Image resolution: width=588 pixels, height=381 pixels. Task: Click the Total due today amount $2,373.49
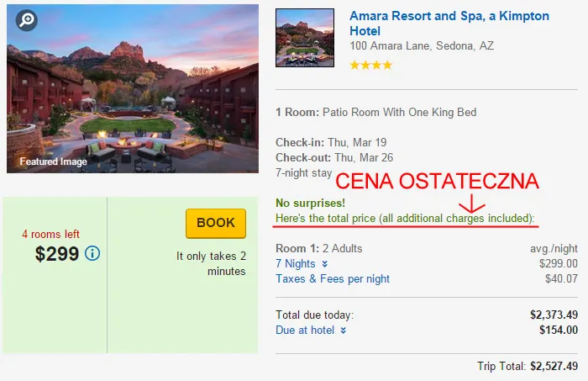click(x=554, y=315)
